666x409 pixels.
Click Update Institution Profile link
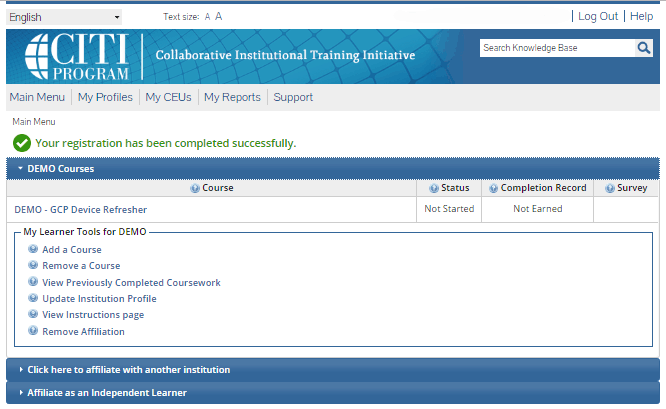pos(99,299)
